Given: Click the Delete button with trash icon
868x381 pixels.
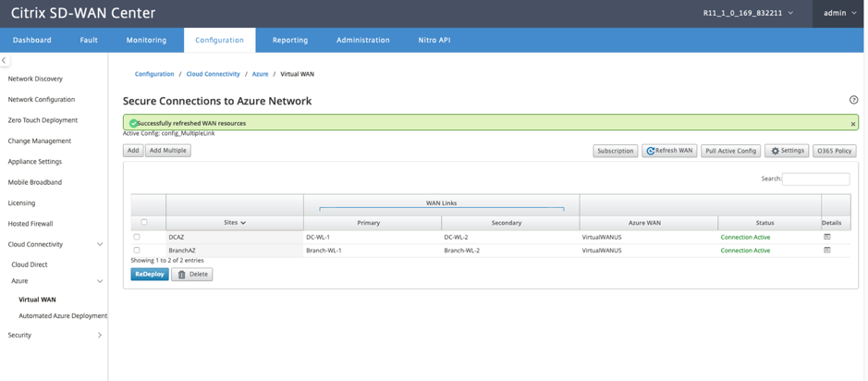Looking at the screenshot, I should point(191,274).
